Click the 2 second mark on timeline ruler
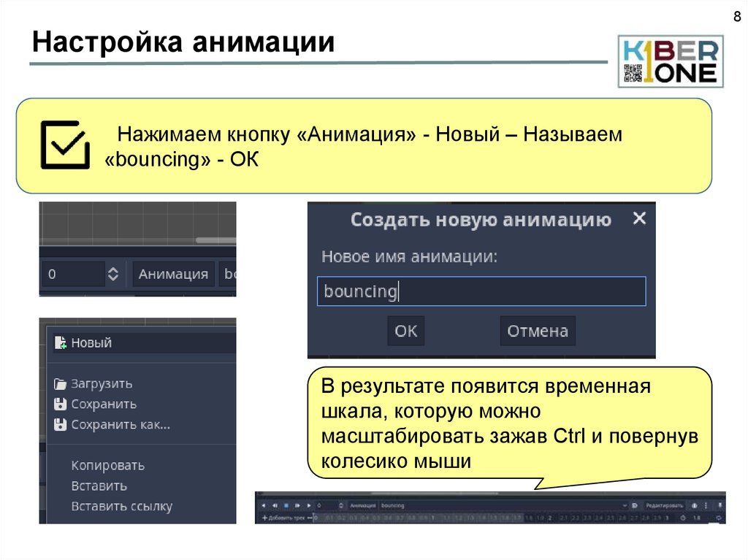Viewport: 748px width, 560px height. (x=550, y=518)
